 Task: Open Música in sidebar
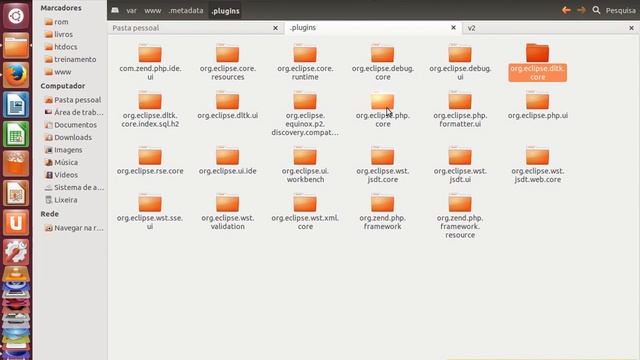(66, 162)
